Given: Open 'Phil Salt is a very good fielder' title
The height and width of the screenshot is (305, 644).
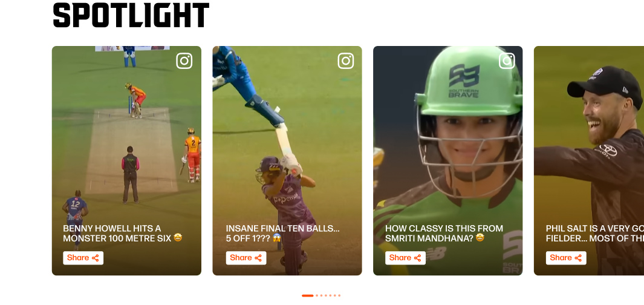Looking at the screenshot, I should 594,233.
